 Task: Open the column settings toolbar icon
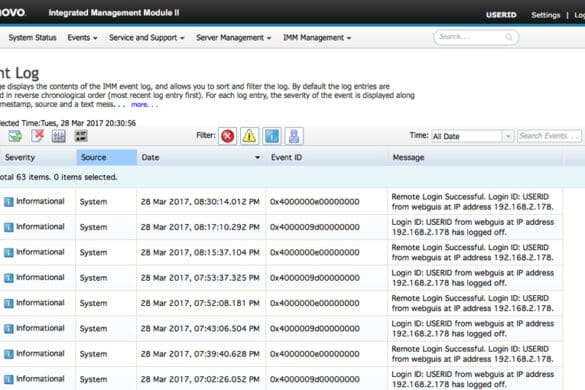pos(59,136)
